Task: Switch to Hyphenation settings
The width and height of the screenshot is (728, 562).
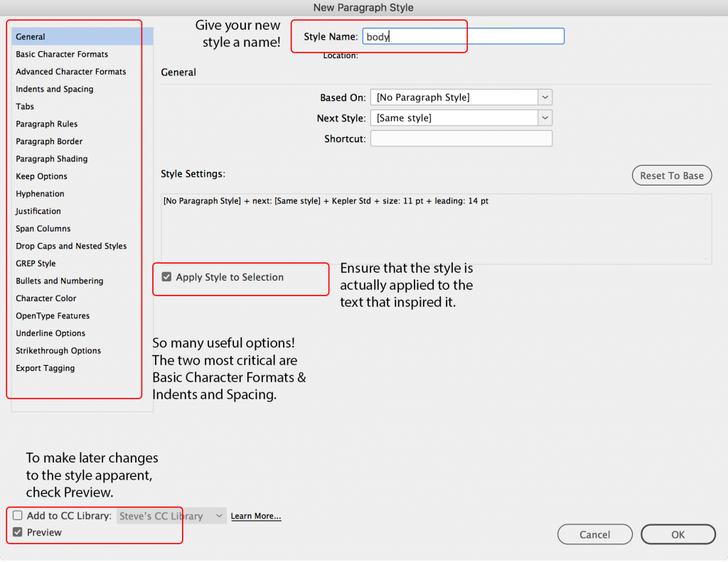Action: pyautogui.click(x=40, y=193)
